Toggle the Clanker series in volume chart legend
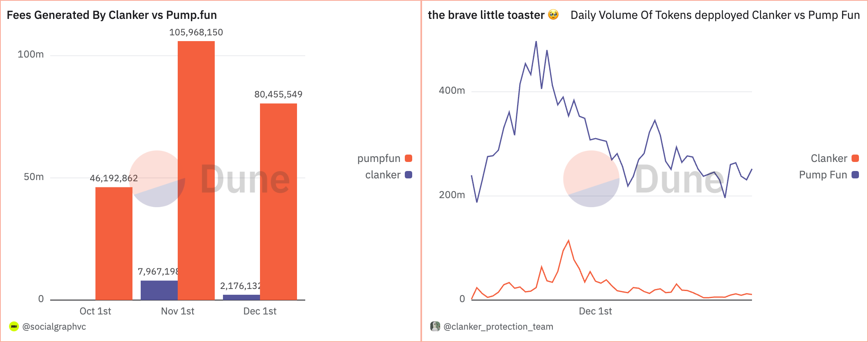The width and height of the screenshot is (868, 342). (x=835, y=158)
